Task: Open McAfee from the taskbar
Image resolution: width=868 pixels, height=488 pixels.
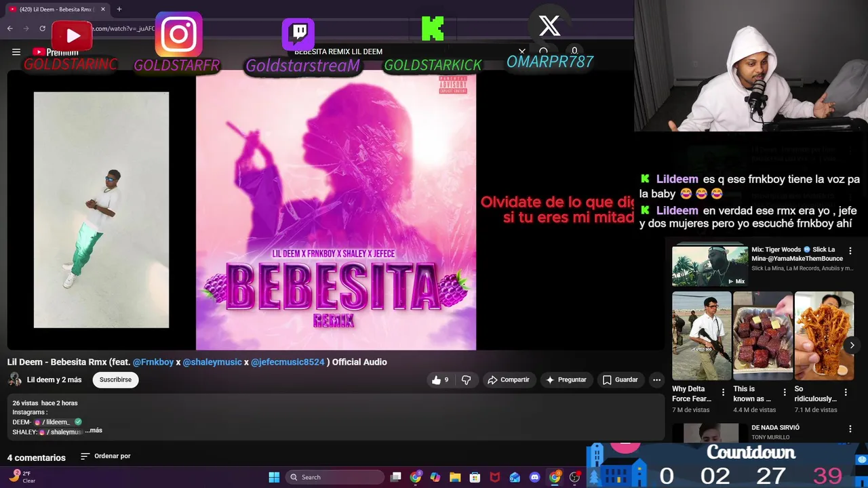Action: point(495,477)
